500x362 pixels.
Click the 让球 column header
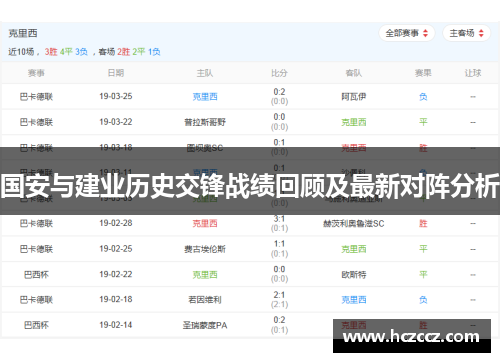[x=473, y=73]
